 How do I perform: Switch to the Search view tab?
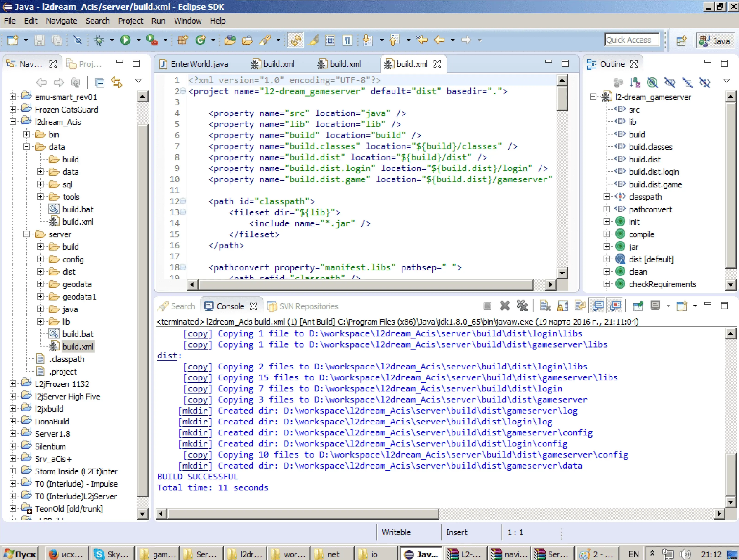(177, 306)
